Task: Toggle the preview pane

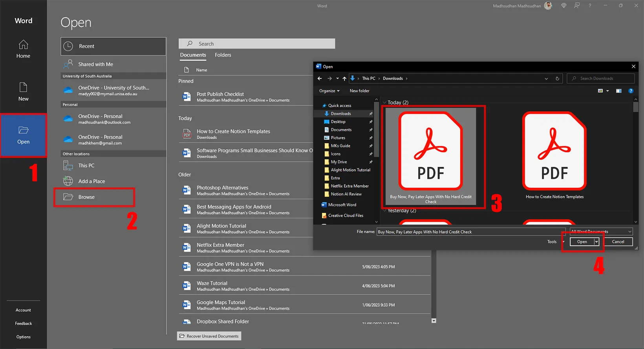Action: 618,91
